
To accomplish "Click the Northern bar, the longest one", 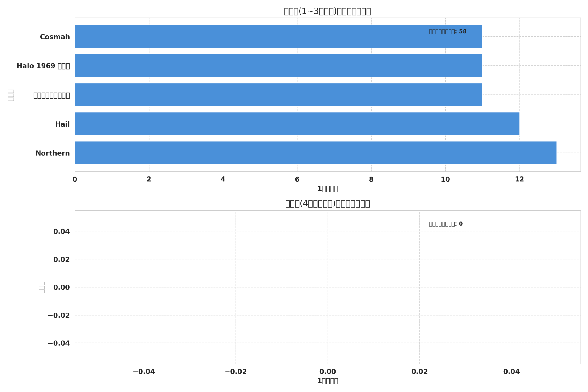I will pos(316,153).
